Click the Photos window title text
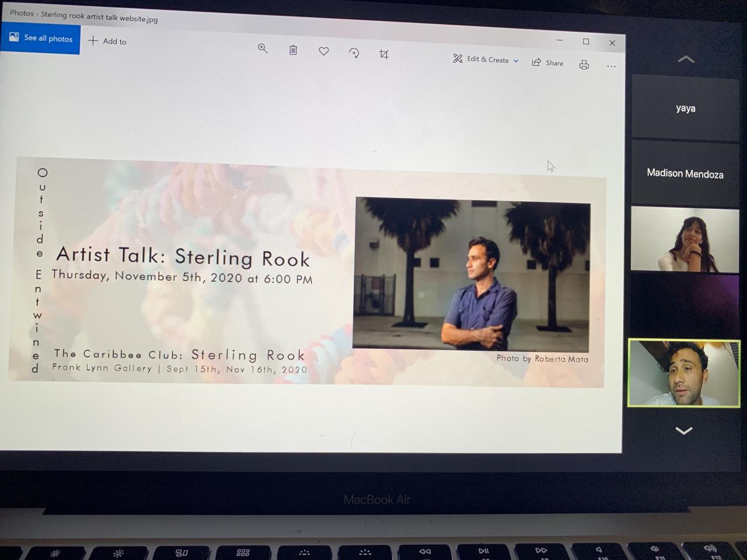 [x=83, y=15]
